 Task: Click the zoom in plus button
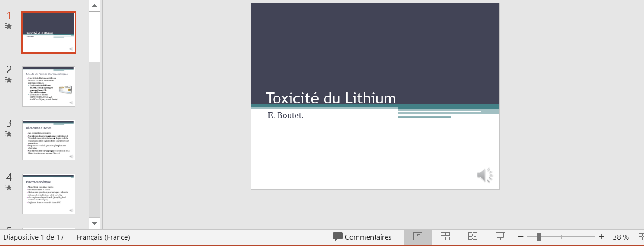click(601, 237)
